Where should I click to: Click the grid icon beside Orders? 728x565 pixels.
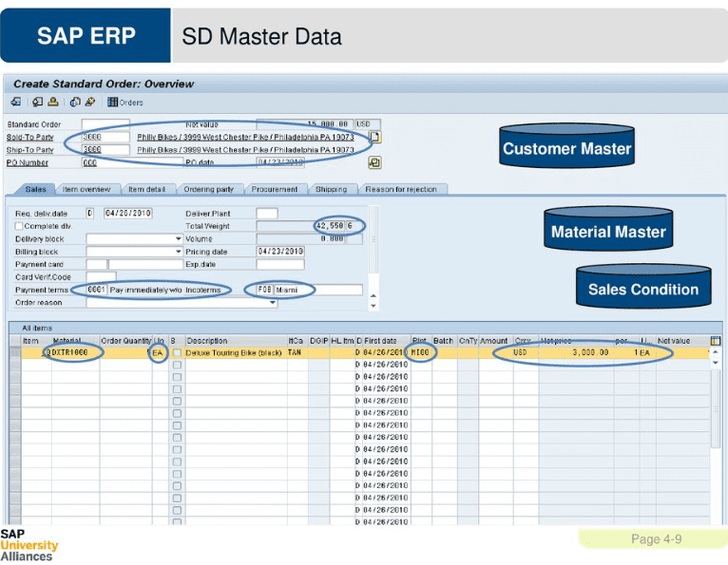click(x=112, y=102)
